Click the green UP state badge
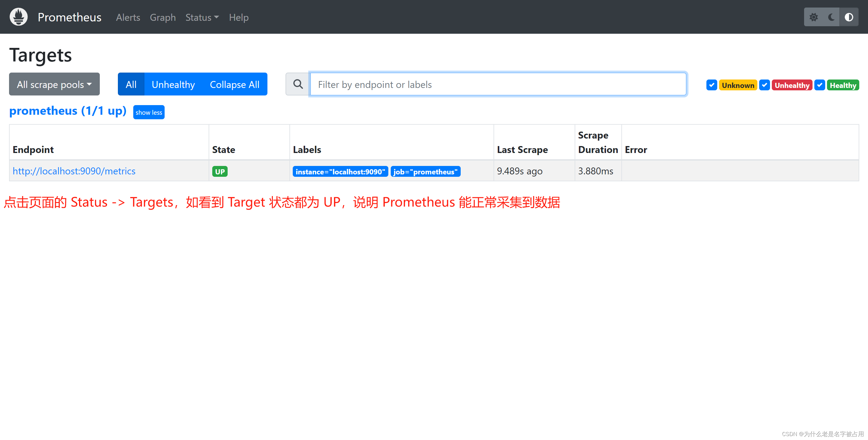 (x=220, y=171)
